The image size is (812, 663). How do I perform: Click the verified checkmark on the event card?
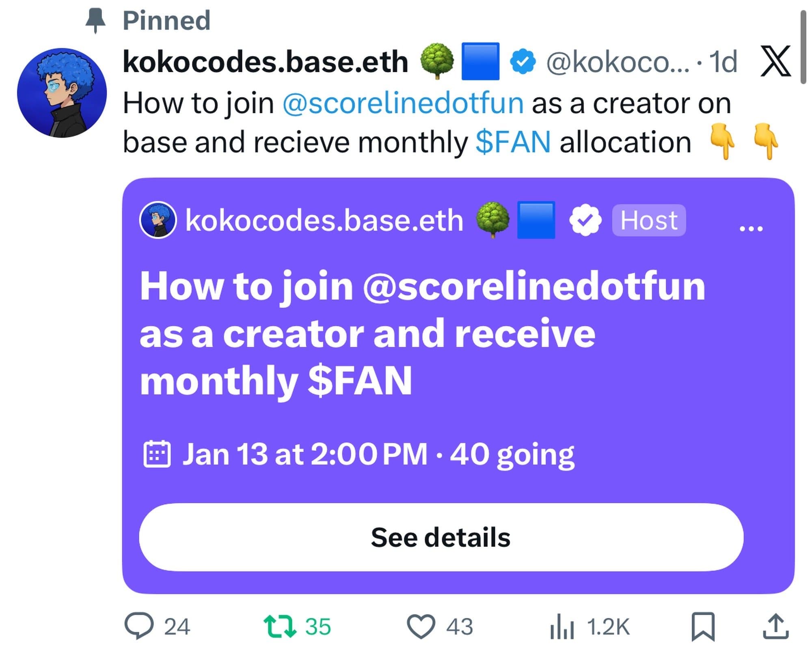click(x=586, y=220)
